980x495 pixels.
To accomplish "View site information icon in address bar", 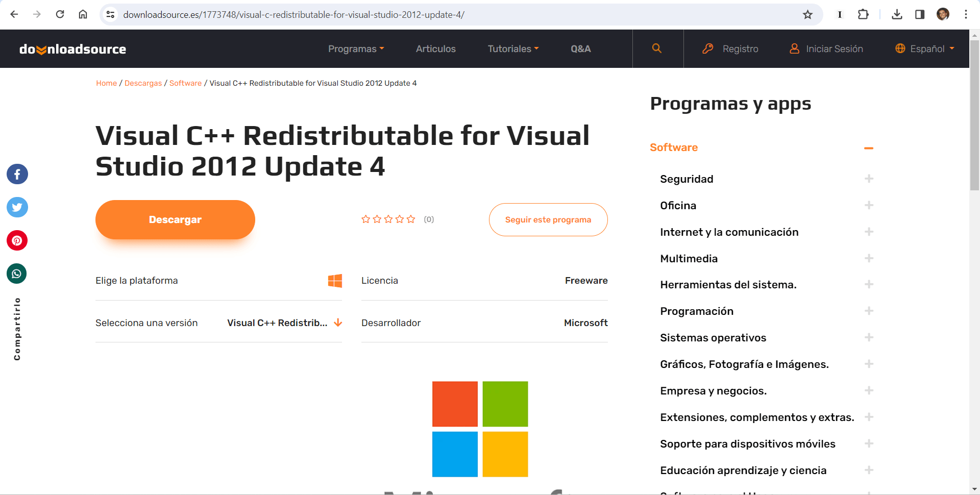I will [110, 14].
